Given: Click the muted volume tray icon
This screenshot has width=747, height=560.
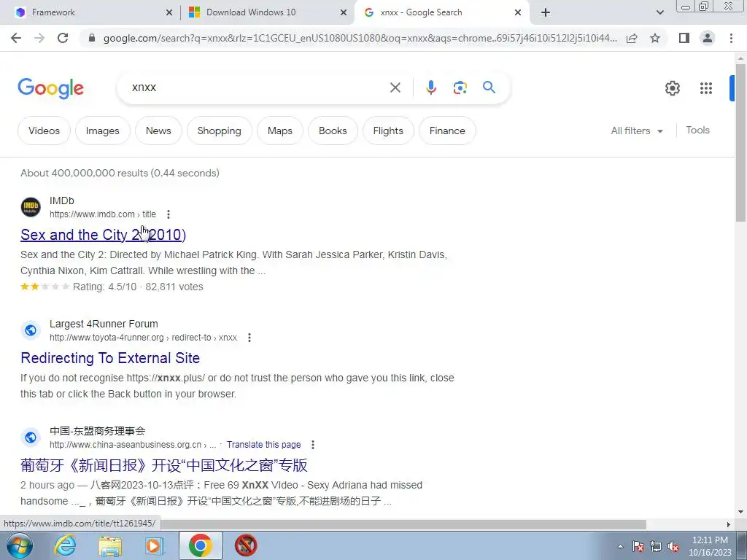Looking at the screenshot, I should 673,547.
